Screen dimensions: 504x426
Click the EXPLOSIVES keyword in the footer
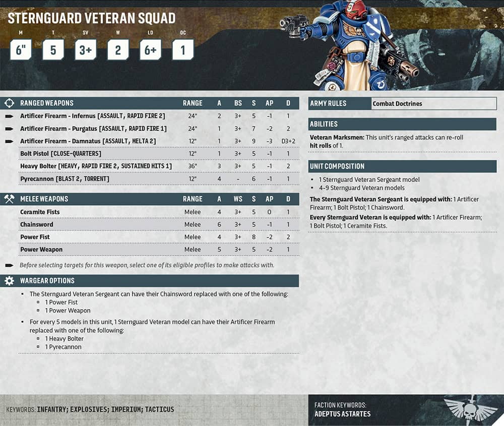[89, 409]
